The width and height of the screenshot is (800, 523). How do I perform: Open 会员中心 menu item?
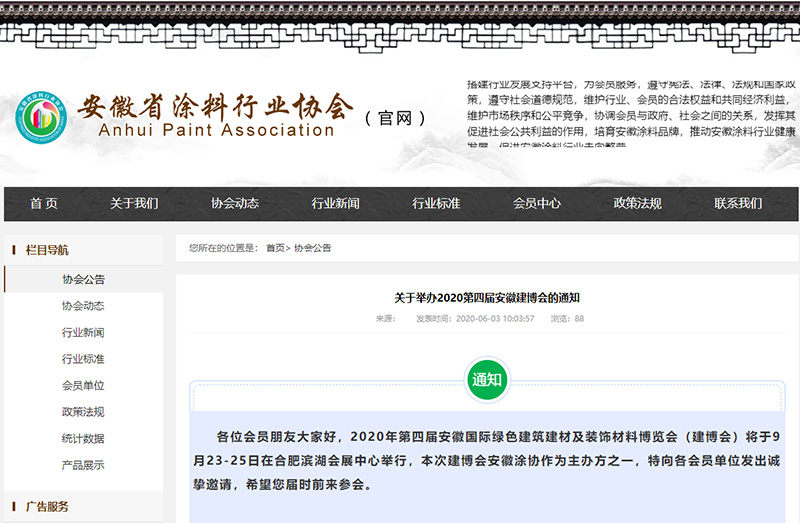537,203
